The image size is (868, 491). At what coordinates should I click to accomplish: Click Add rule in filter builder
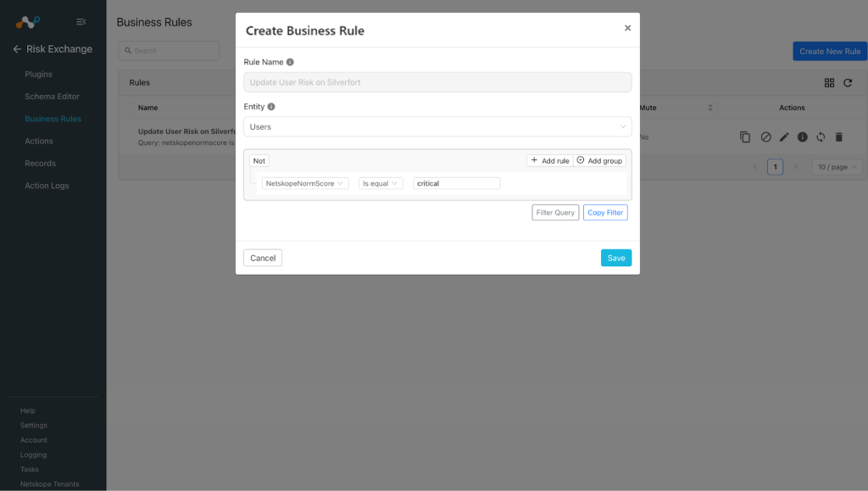point(549,160)
